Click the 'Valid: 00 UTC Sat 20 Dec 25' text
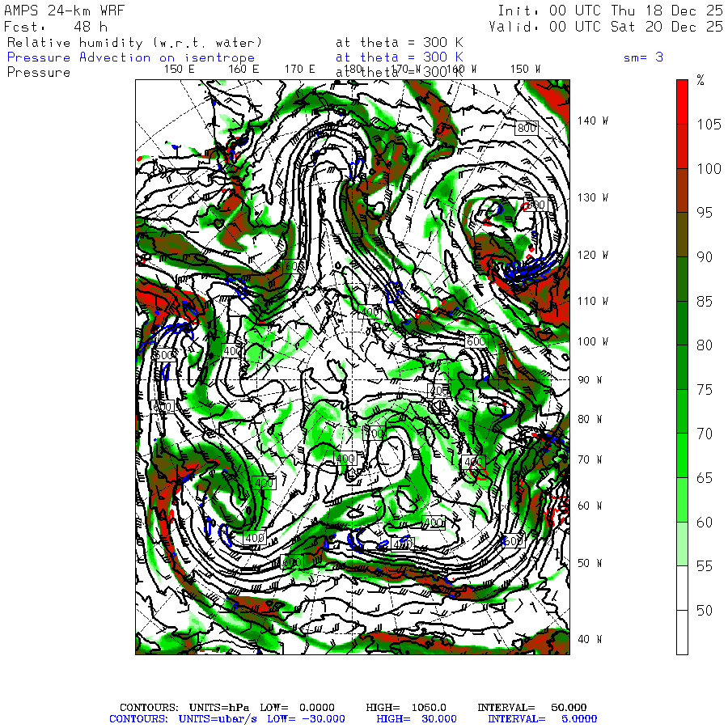The image size is (728, 728). click(606, 27)
